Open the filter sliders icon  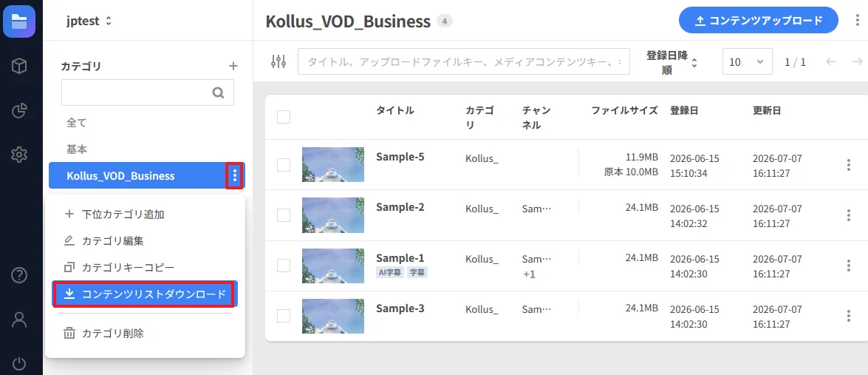[278, 61]
